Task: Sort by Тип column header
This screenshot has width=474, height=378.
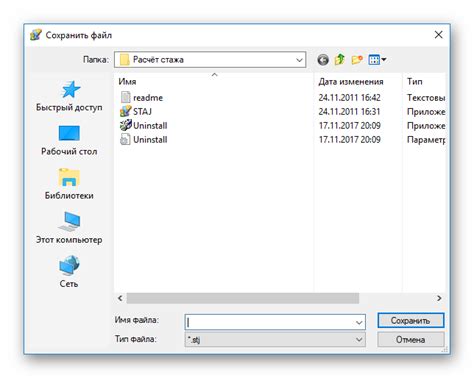Action: [415, 82]
